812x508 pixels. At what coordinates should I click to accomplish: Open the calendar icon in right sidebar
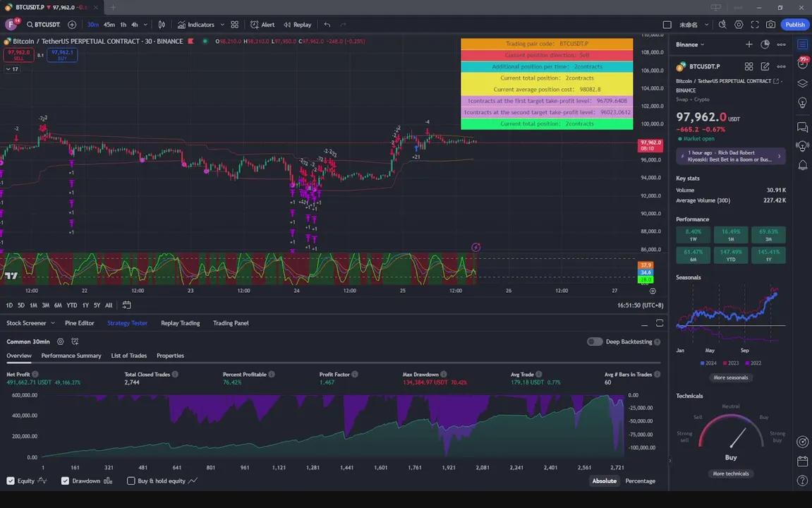click(803, 461)
